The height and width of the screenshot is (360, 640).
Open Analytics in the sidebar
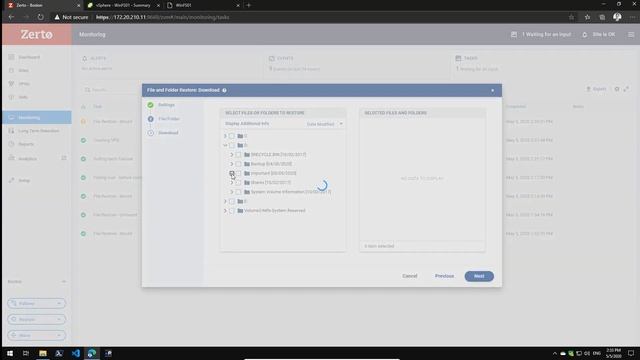(x=27, y=158)
